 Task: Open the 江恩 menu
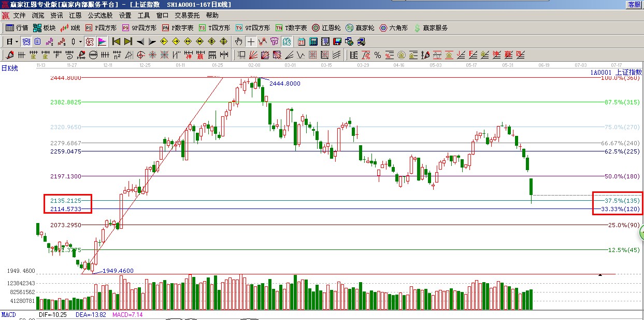tap(76, 16)
